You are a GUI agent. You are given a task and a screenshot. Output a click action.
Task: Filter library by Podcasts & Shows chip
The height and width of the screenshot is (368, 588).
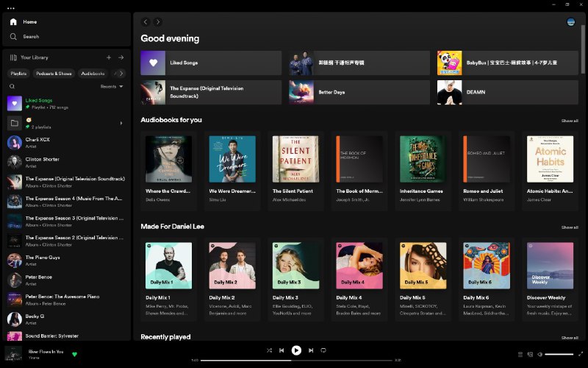tap(54, 74)
